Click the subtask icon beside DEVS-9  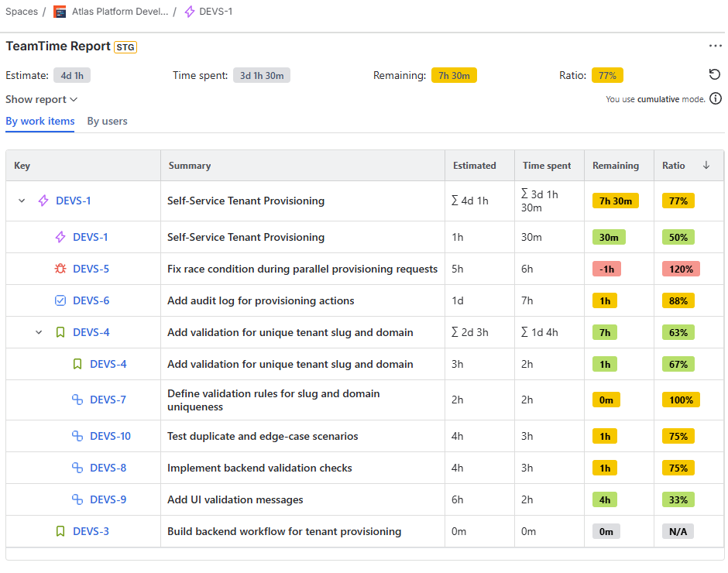click(x=77, y=499)
